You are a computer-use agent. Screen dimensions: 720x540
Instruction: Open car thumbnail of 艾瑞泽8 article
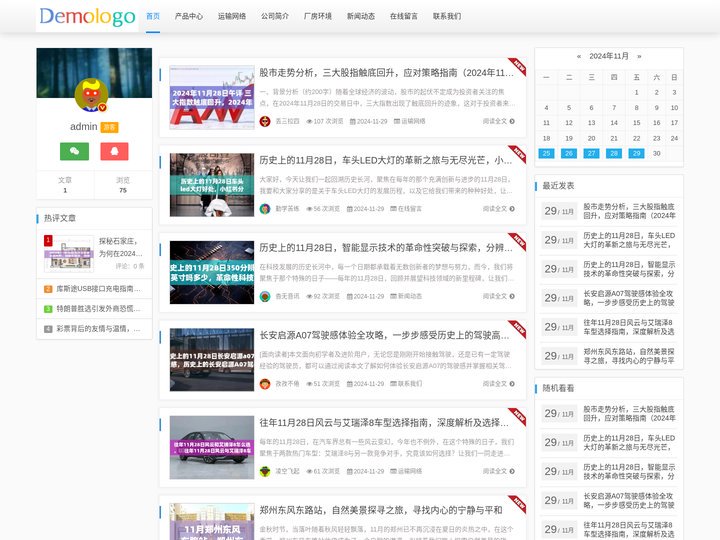(212, 447)
